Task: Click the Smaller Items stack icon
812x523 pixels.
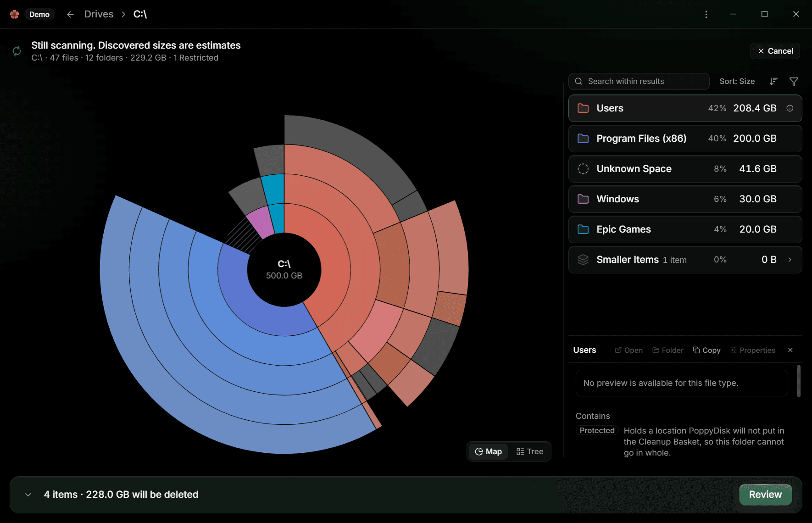Action: [583, 260]
